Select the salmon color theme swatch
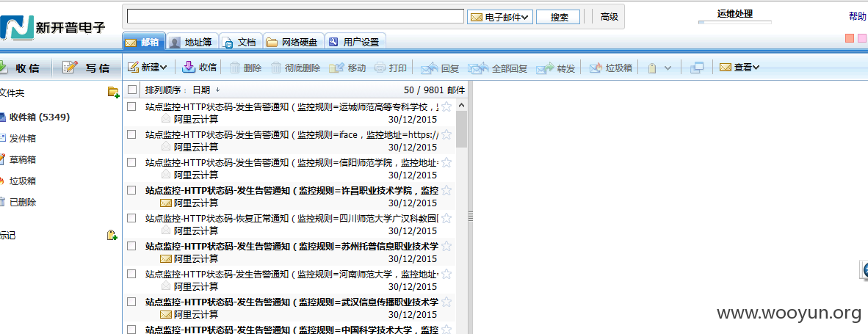 pos(850,38)
